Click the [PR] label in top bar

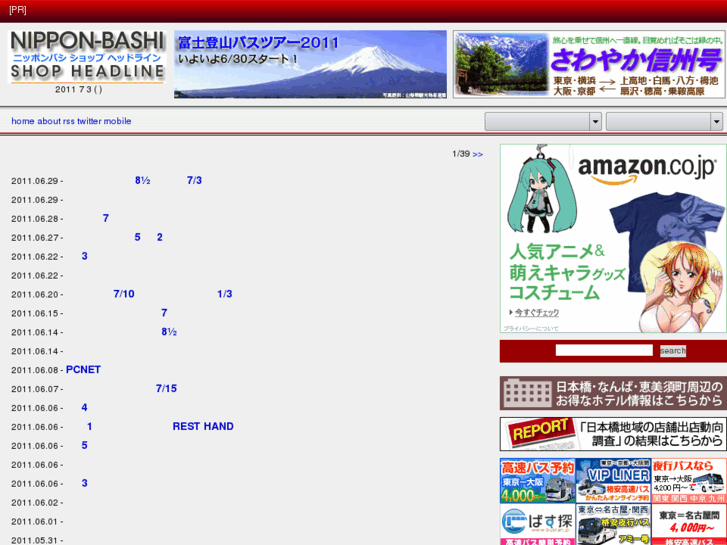(x=18, y=10)
